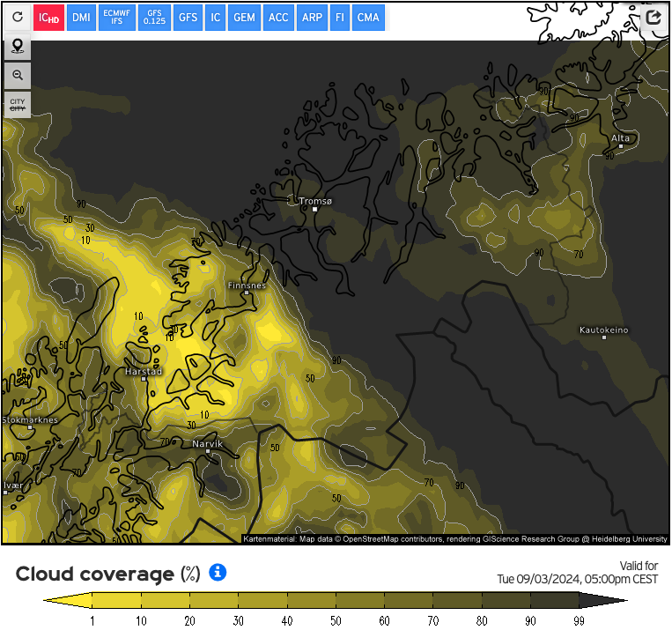Select the ICHD weather model

tap(49, 18)
